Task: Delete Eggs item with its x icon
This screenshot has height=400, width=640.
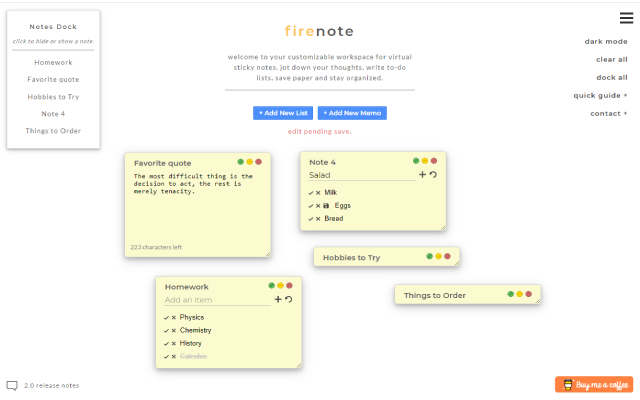Action: pos(318,206)
